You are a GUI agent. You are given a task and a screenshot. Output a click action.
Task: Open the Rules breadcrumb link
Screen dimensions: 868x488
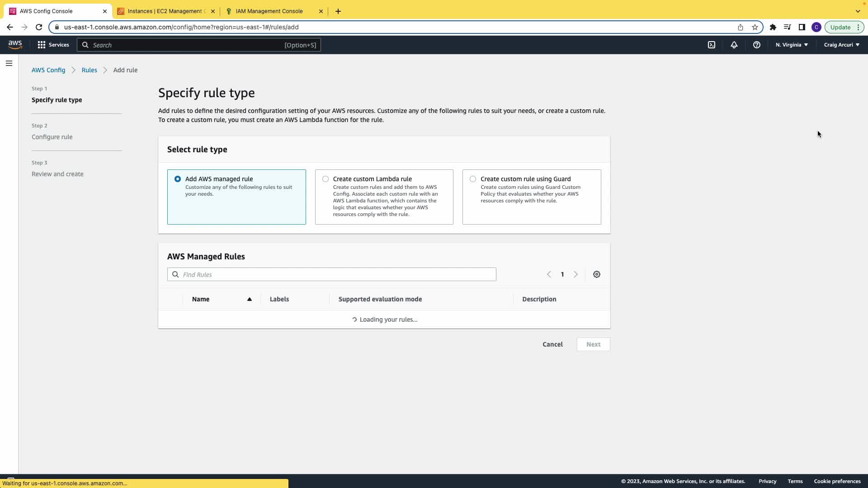[x=89, y=70]
